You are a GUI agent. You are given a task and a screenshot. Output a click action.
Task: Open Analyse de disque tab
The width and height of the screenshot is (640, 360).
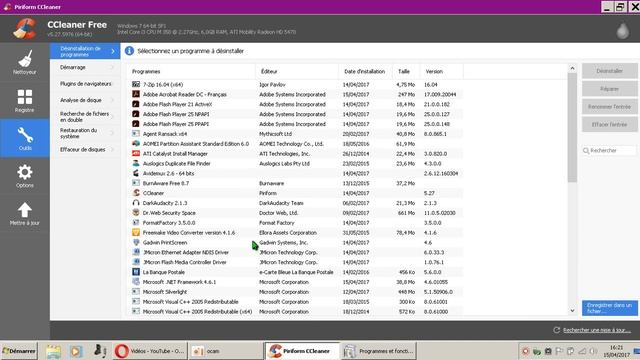point(85,100)
